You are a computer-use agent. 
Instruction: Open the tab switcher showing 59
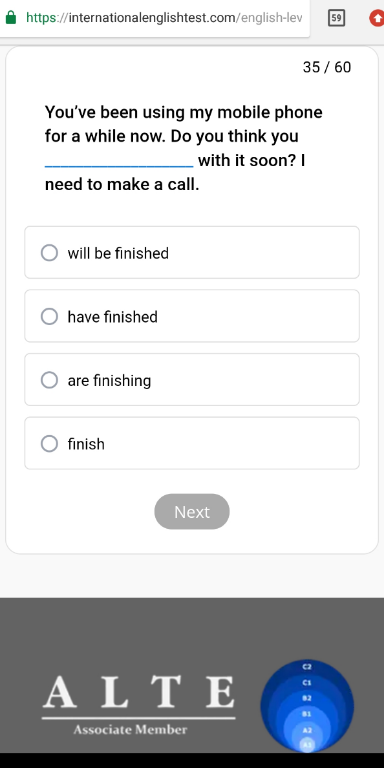(336, 18)
